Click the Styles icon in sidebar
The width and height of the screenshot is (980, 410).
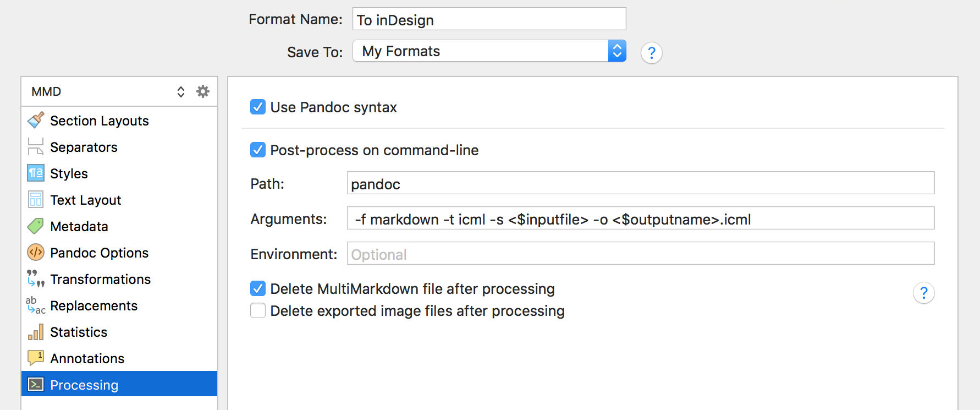click(x=36, y=173)
